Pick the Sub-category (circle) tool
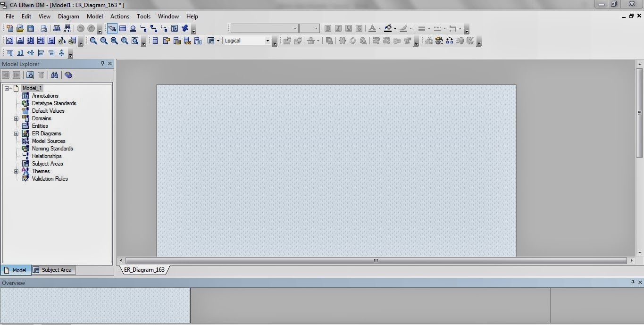The width and height of the screenshot is (644, 325). coord(133,29)
